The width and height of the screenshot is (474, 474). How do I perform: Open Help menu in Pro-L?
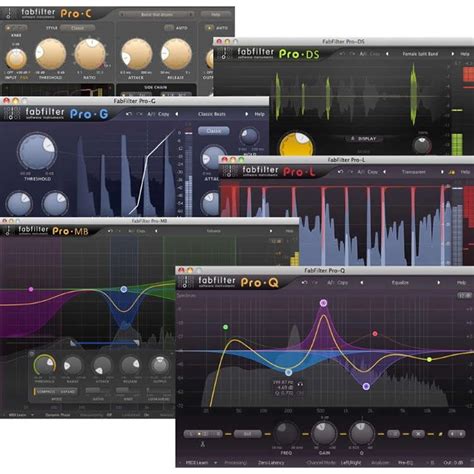pos(465,172)
